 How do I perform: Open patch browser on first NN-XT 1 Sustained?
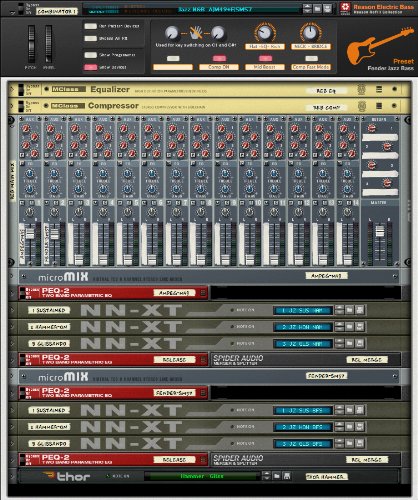pos(349,310)
